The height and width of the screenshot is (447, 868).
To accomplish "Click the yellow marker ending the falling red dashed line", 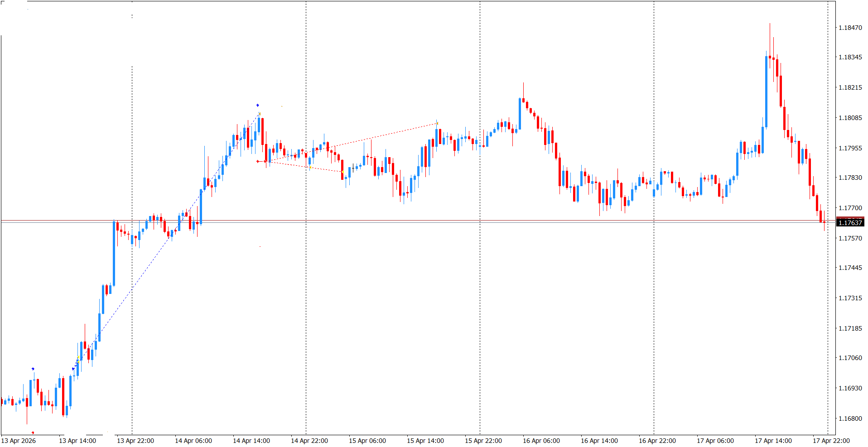I will [342, 172].
